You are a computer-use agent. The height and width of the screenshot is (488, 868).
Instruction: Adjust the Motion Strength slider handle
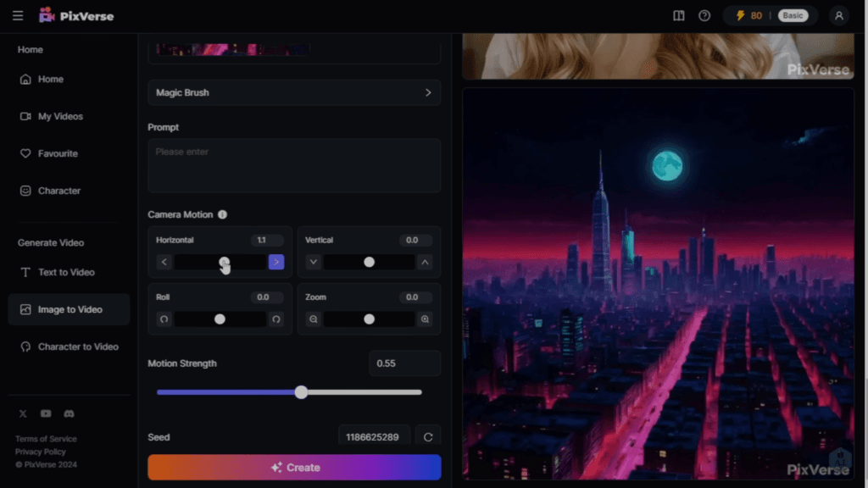click(x=301, y=392)
